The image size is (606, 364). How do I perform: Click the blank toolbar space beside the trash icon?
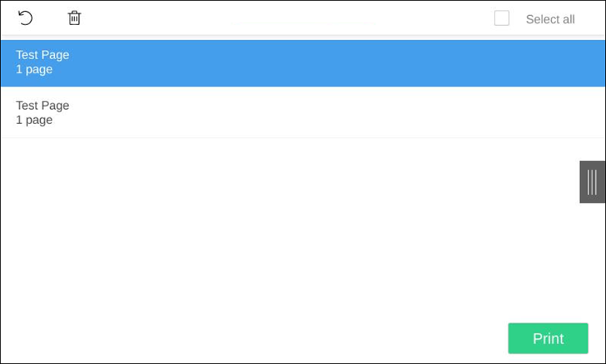(x=189, y=18)
